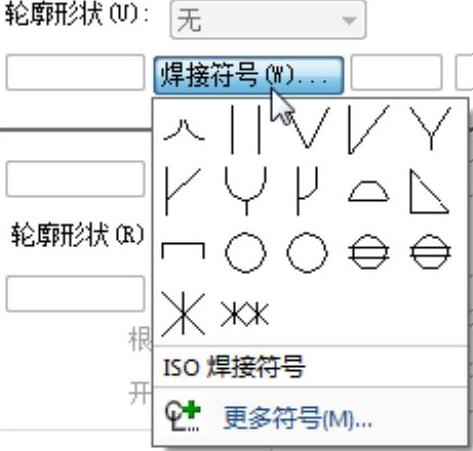Focus the text field left of 焊接符号 button
The width and height of the screenshot is (473, 451).
(x=75, y=73)
